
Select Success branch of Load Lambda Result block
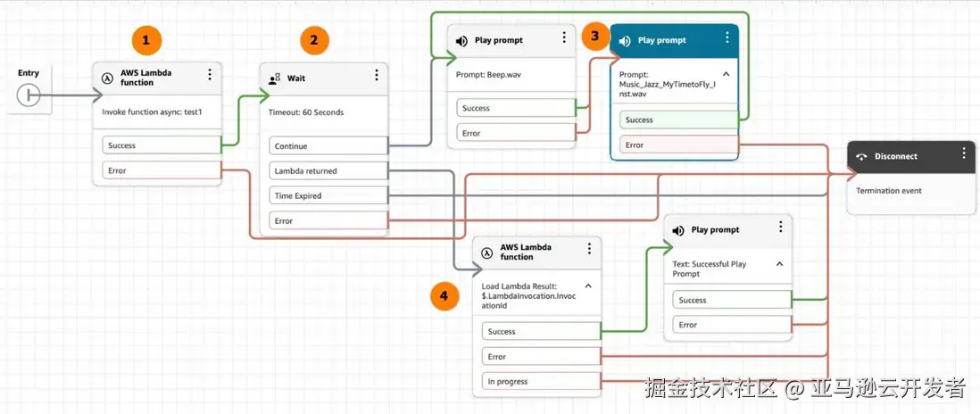point(541,332)
